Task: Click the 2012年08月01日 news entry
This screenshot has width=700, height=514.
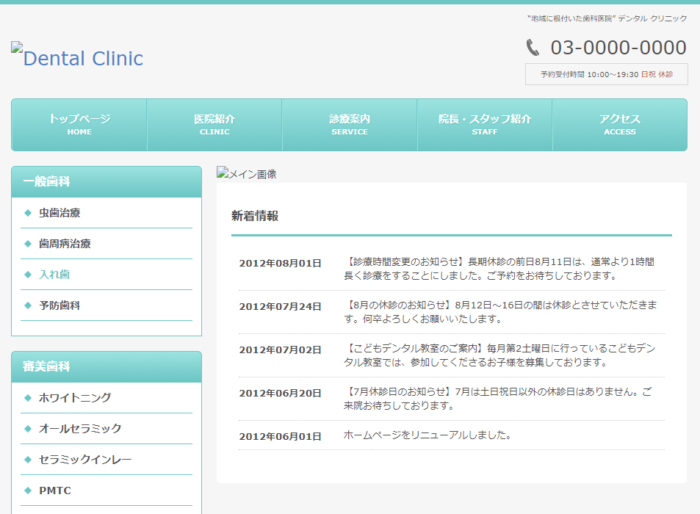Action: 280,263
